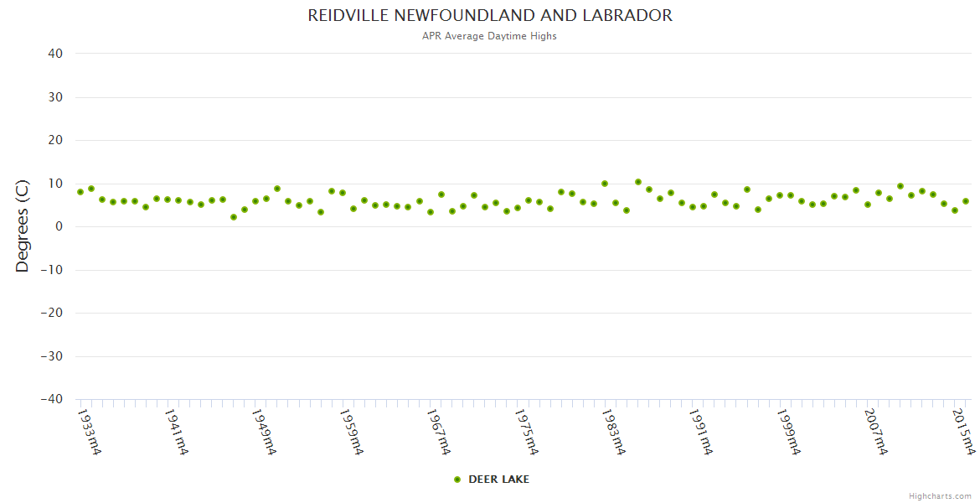The height and width of the screenshot is (503, 980).
Task: Click the lowest data point near 1947
Action: pos(234,217)
